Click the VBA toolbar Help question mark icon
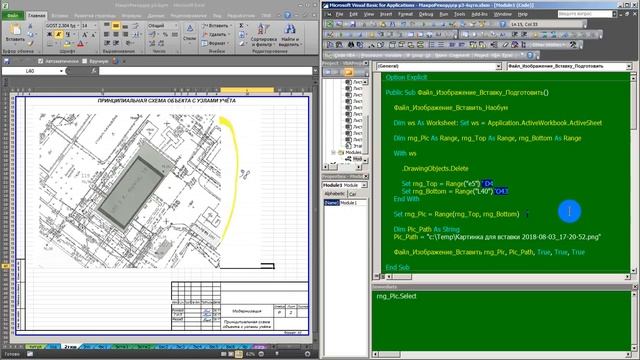The height and width of the screenshot is (360, 640). tap(503, 24)
